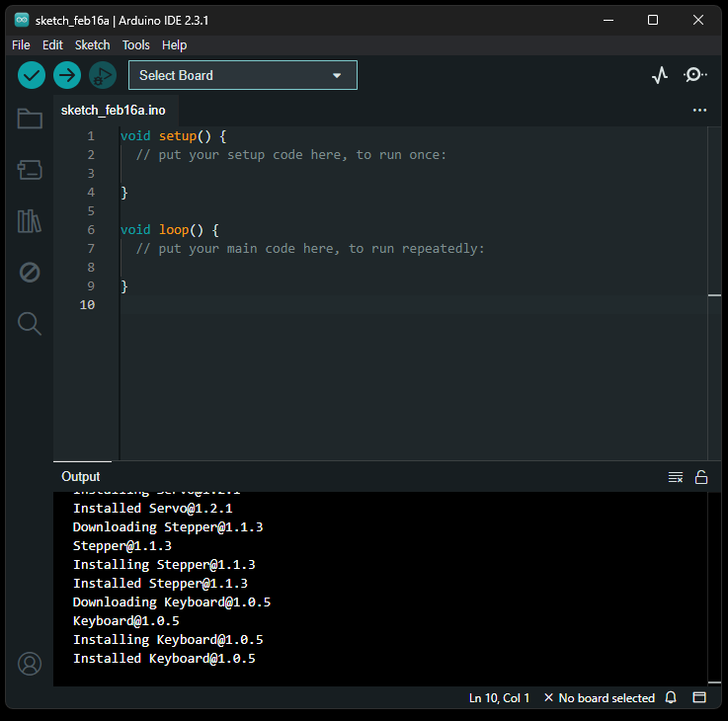
Task: Click the Upload arrow button
Action: [67, 75]
